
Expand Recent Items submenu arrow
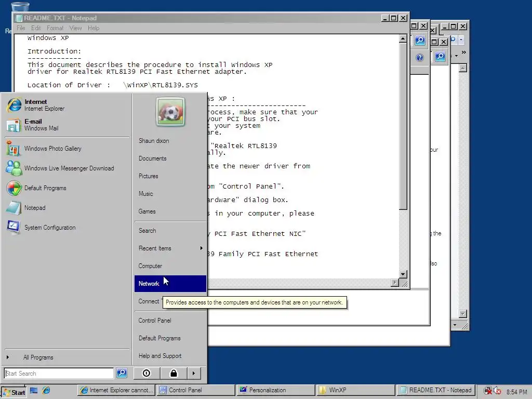[201, 248]
